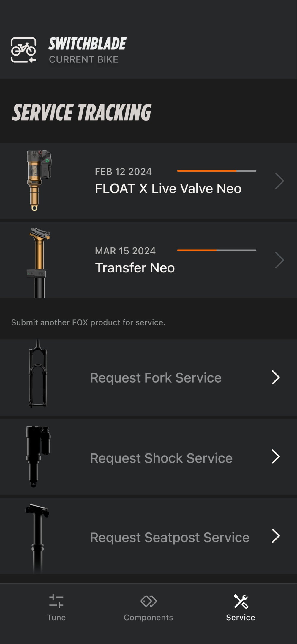This screenshot has height=644, width=297.
Task: Tap the Tune sliders icon
Action: [x=56, y=601]
